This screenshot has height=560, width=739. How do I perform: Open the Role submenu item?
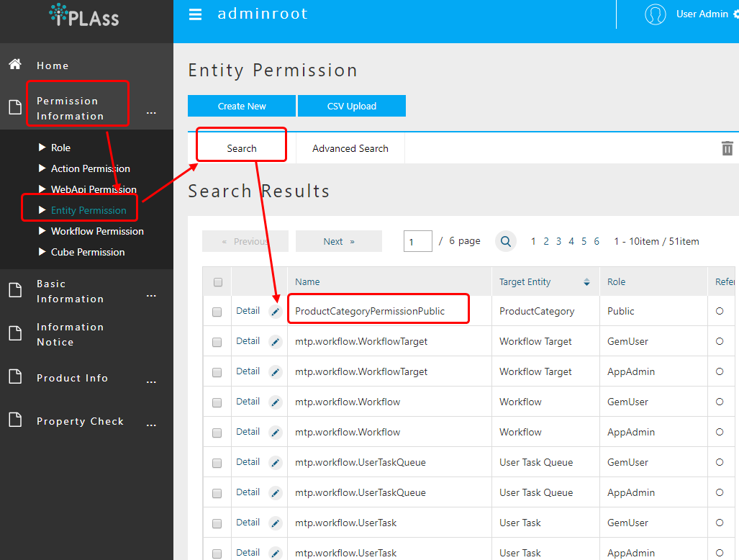[x=60, y=148]
